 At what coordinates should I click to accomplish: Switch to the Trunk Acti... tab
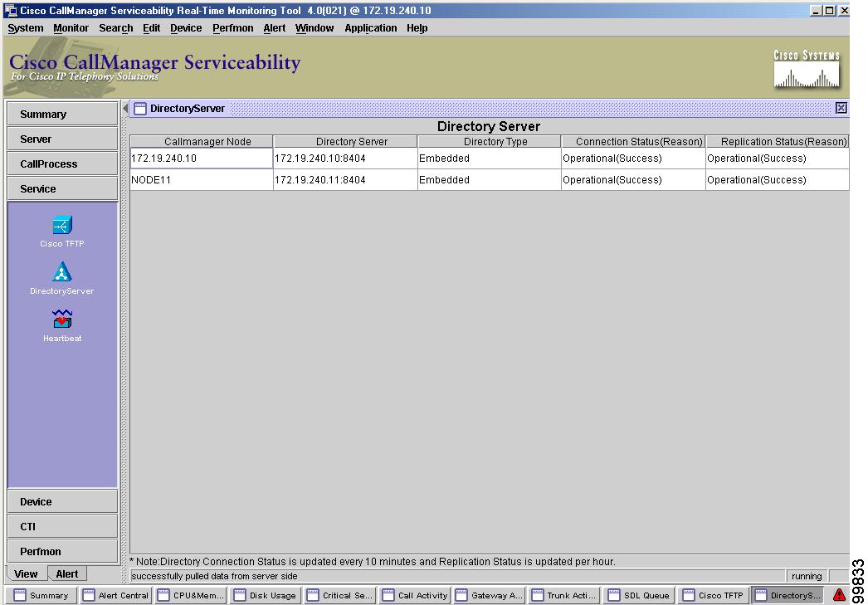coord(564,596)
